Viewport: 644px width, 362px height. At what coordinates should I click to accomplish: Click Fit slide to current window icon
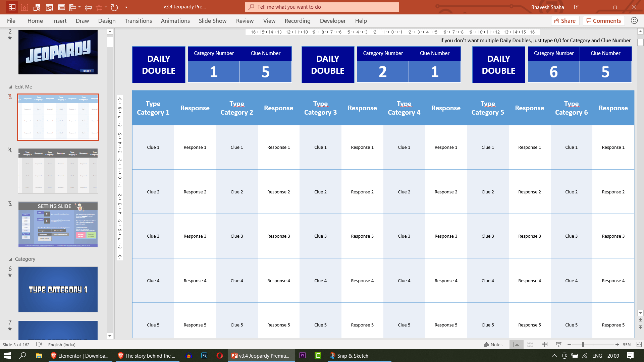pos(640,345)
